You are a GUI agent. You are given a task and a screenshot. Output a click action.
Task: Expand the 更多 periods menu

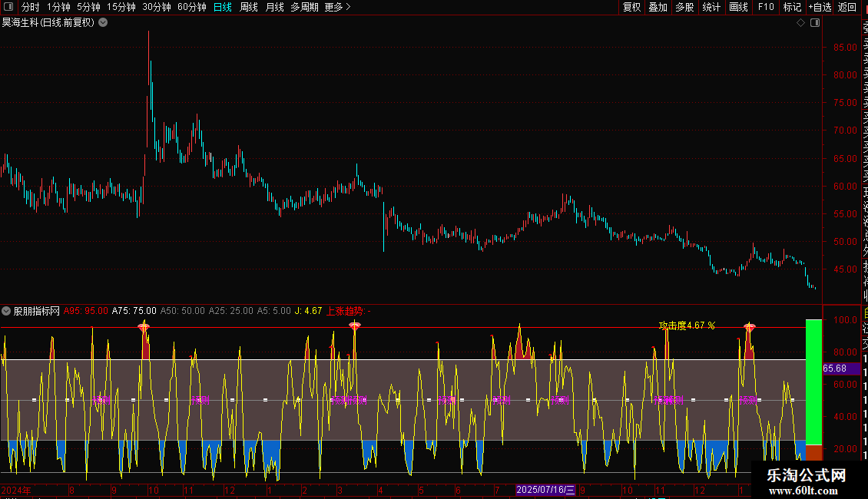(x=338, y=7)
